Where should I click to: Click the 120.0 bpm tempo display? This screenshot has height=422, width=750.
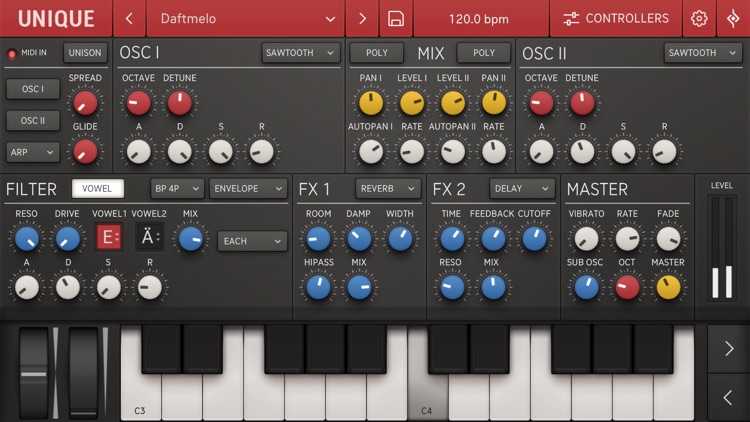481,19
